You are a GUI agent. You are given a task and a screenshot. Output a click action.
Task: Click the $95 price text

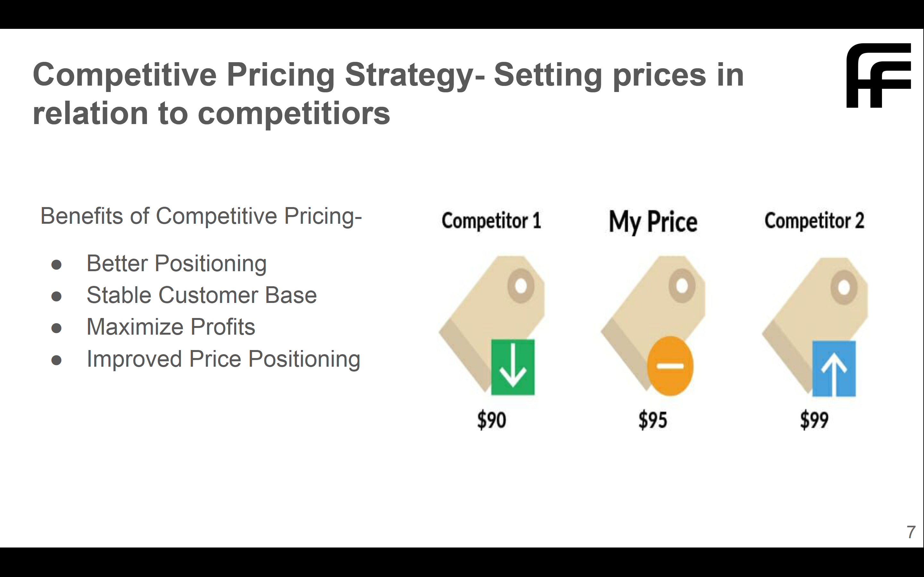(653, 420)
